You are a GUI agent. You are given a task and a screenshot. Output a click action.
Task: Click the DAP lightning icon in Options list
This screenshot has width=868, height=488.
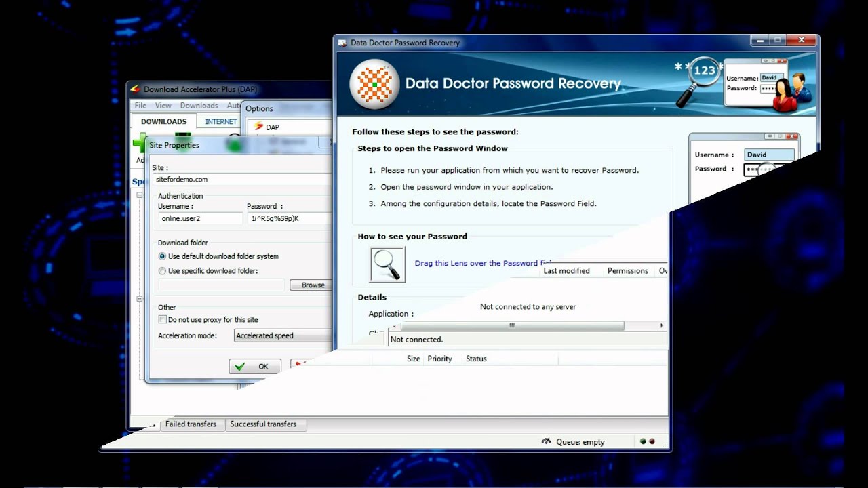coord(258,127)
